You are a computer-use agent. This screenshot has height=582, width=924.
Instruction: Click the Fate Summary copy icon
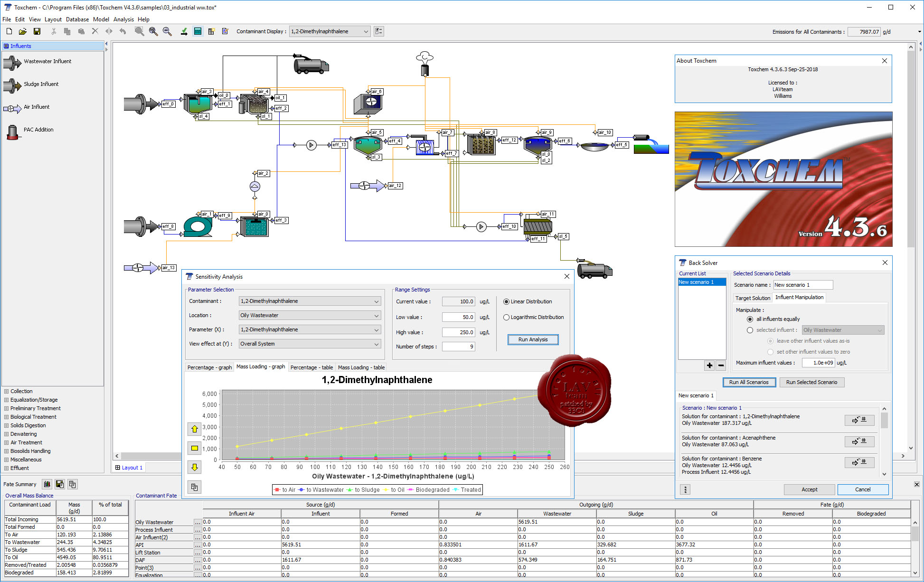[x=72, y=484]
